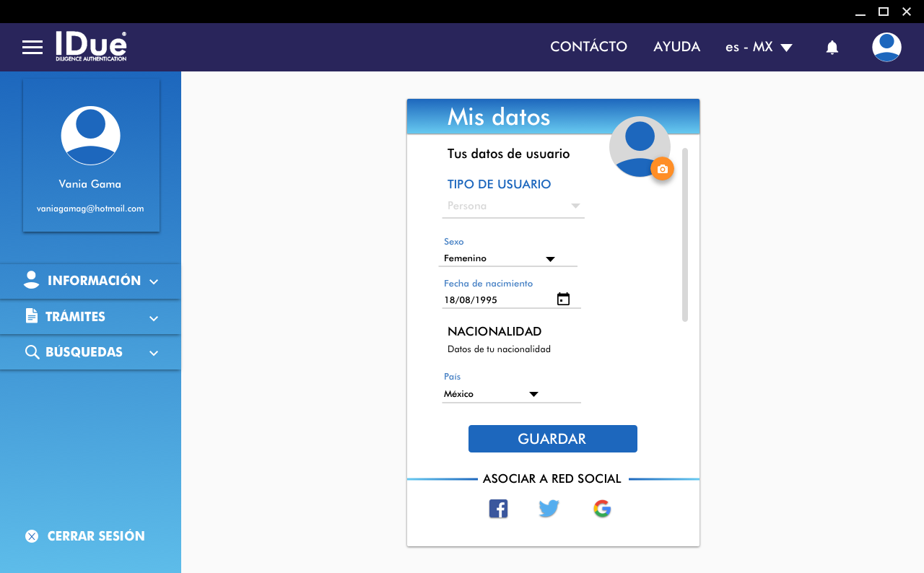Associate account with Google icon
The width and height of the screenshot is (924, 573).
pos(602,509)
